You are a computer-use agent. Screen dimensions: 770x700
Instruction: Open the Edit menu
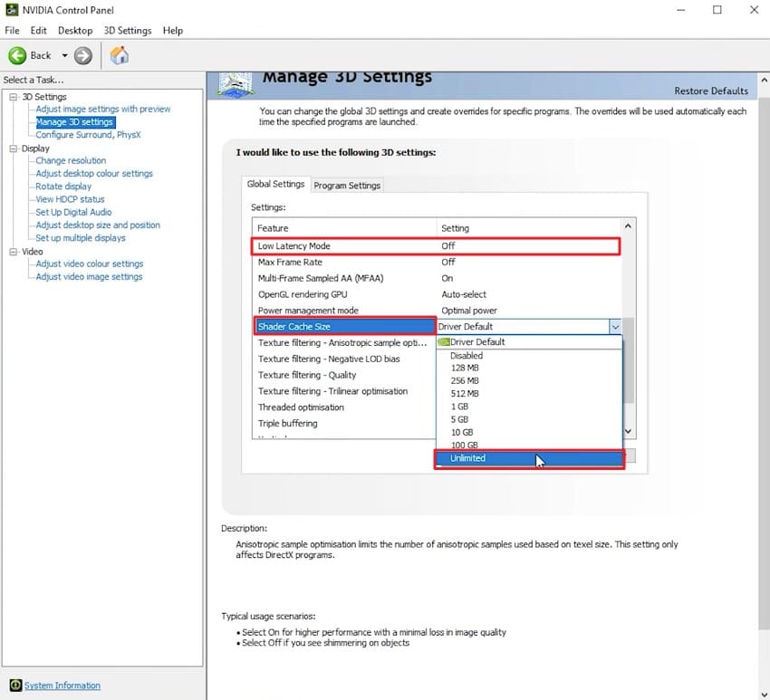pos(38,31)
